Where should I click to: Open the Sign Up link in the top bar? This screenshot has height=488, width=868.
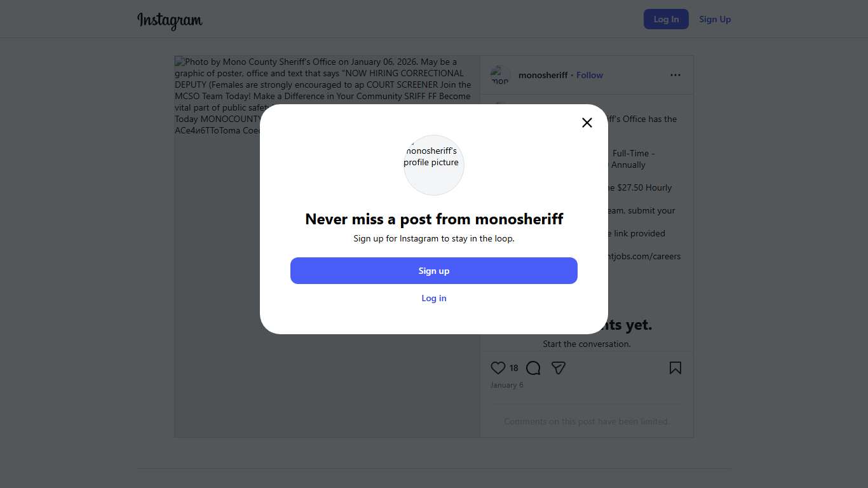[715, 19]
